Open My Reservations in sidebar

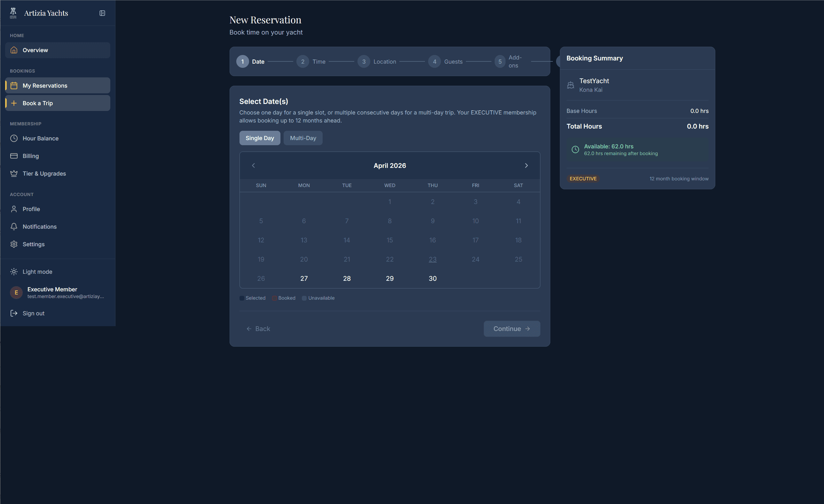[45, 86]
